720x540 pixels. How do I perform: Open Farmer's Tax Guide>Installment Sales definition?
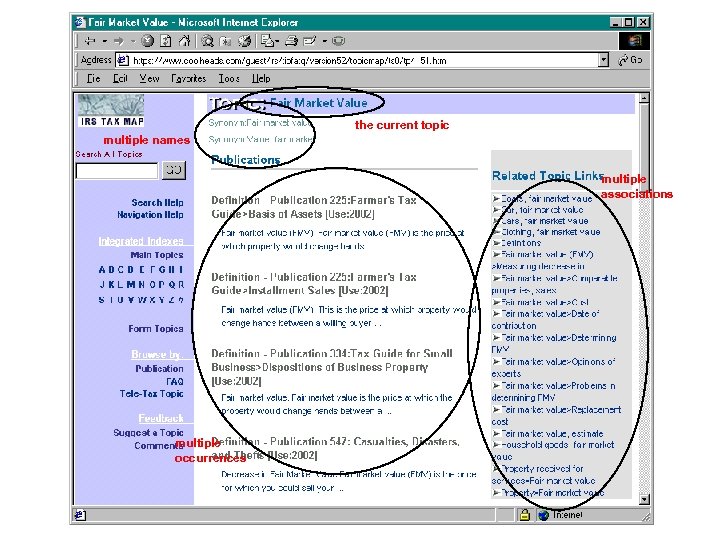[314, 284]
